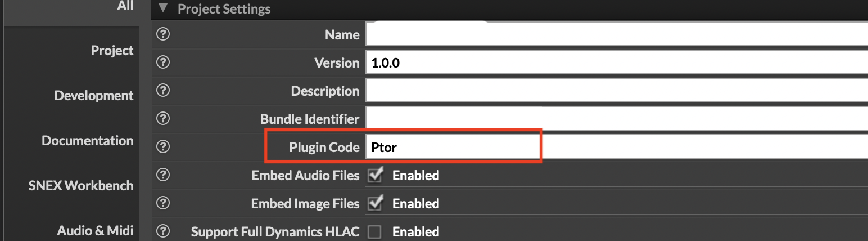The height and width of the screenshot is (241, 868).
Task: Show help for Bundle Identifier
Action: click(x=163, y=119)
